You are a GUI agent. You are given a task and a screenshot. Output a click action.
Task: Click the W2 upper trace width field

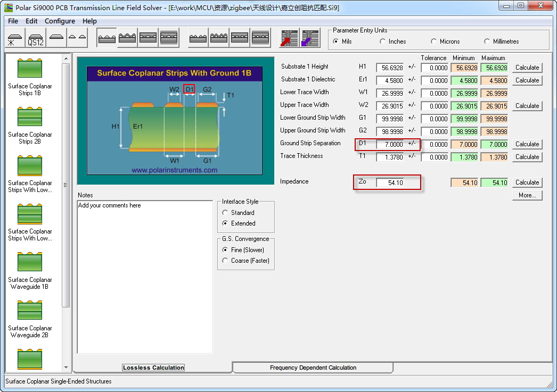tap(390, 106)
